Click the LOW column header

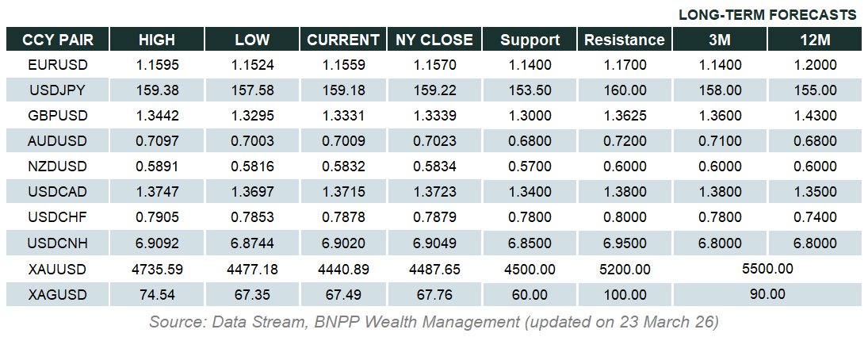click(x=252, y=40)
